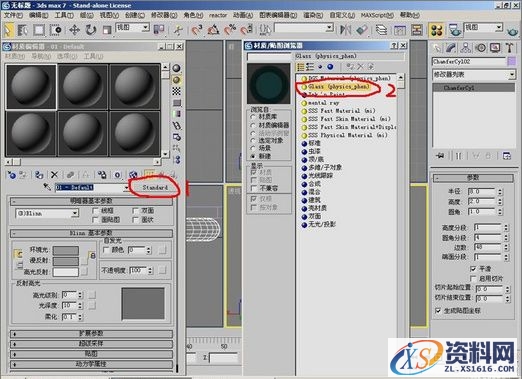
Task: Select 材质编辑器 radio in browser
Action: click(253, 125)
